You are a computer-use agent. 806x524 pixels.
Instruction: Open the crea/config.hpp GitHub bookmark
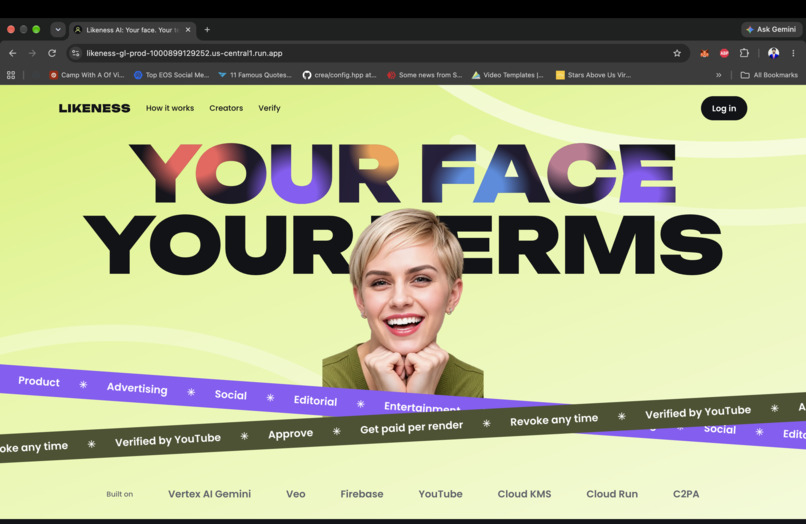tap(339, 75)
